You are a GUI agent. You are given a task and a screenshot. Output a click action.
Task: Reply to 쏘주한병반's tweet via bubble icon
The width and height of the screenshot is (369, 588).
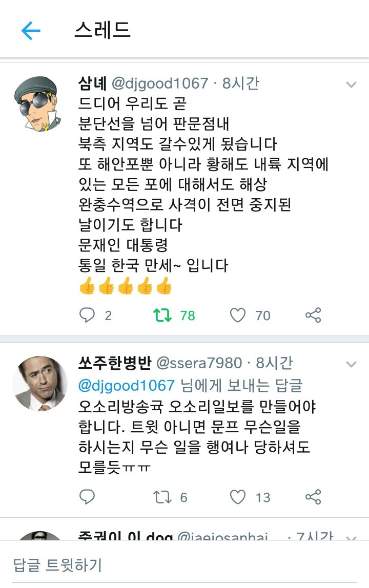87,497
